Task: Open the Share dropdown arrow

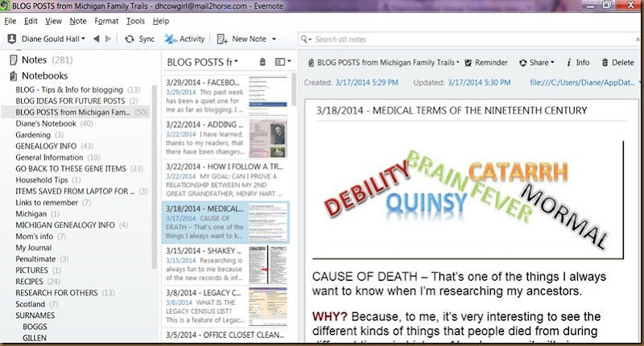Action: tap(552, 63)
